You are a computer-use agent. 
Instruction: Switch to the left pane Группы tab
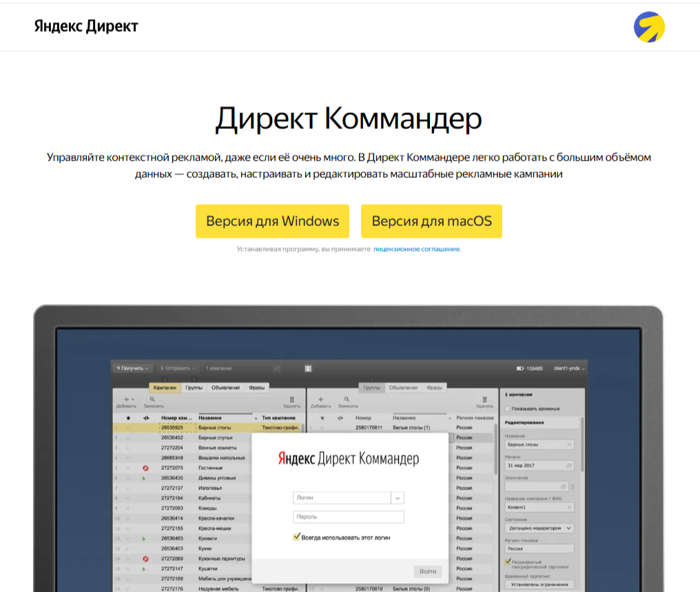click(x=194, y=387)
